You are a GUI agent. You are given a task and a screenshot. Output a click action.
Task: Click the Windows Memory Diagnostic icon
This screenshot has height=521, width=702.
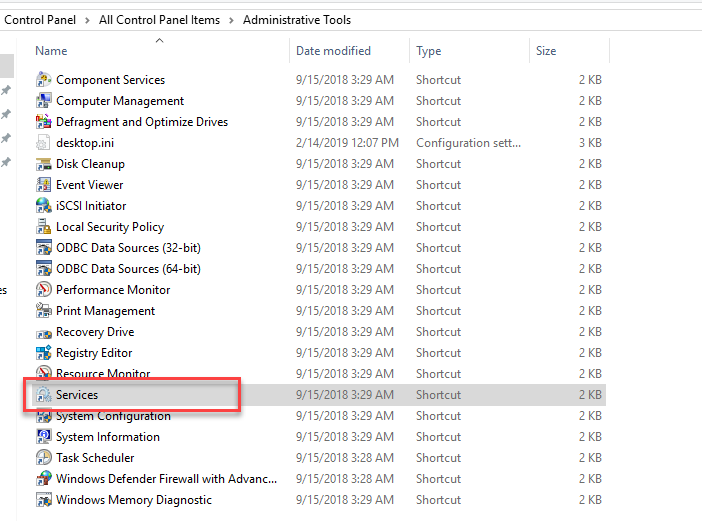click(44, 500)
